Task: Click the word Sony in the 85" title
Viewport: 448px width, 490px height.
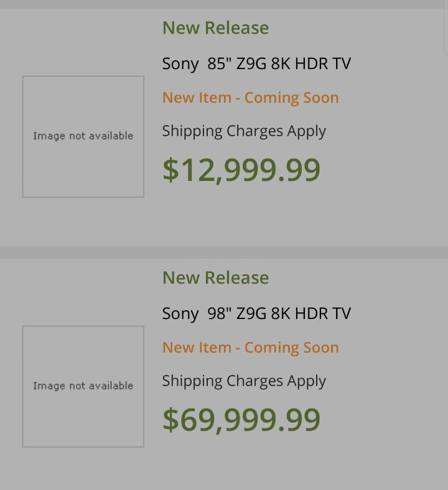Action: (180, 63)
